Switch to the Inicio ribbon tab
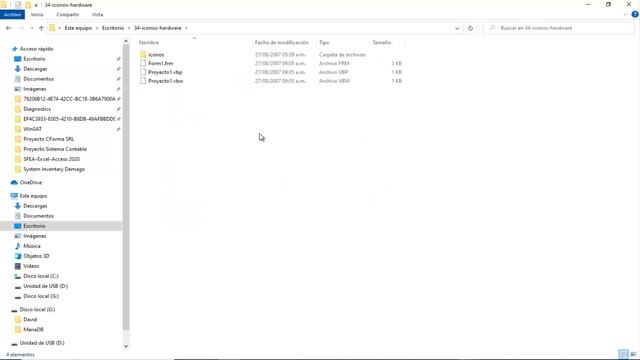 (37, 15)
